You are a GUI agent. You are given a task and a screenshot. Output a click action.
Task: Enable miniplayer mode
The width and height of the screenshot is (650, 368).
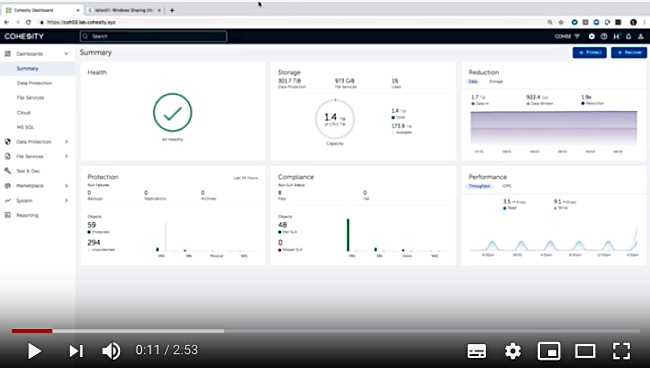tap(549, 351)
